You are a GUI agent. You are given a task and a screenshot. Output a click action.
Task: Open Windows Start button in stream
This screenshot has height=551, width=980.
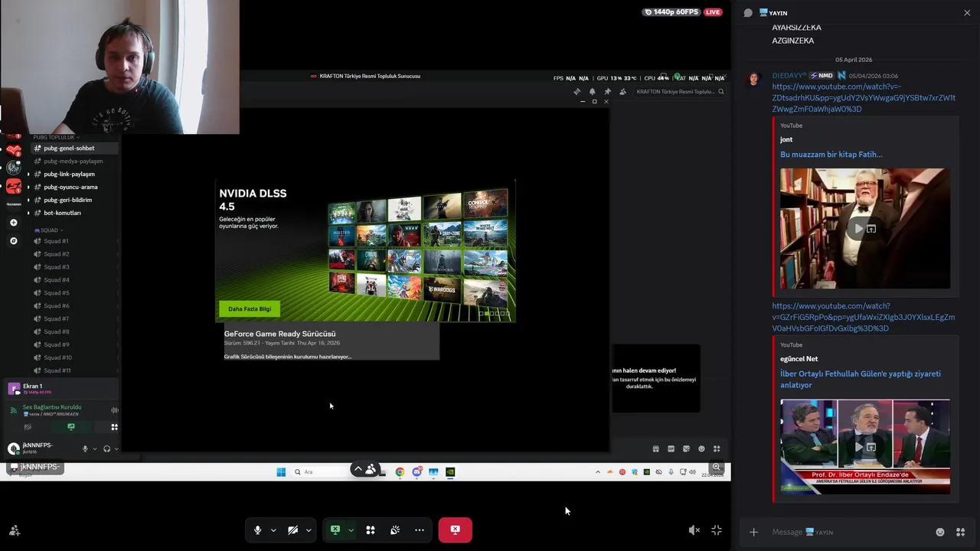coord(281,472)
